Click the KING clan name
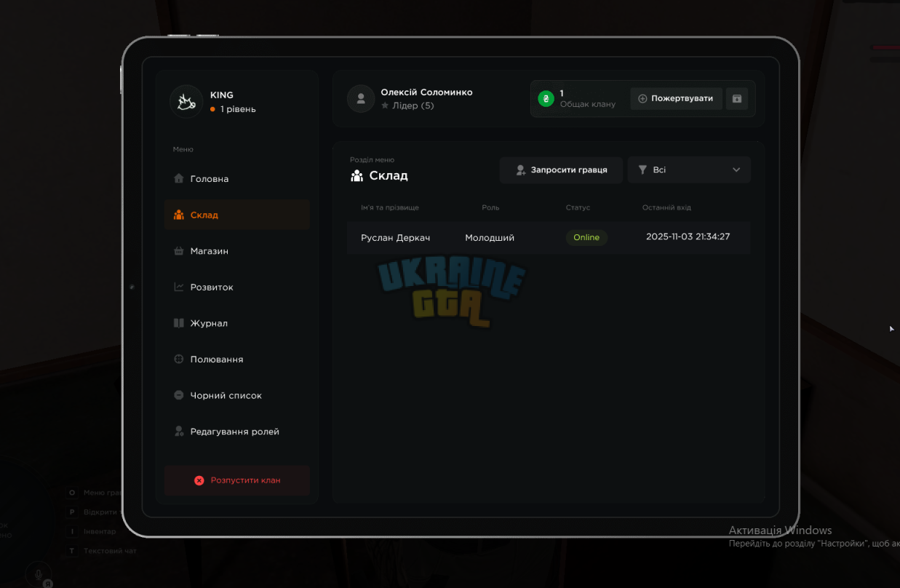 (222, 95)
